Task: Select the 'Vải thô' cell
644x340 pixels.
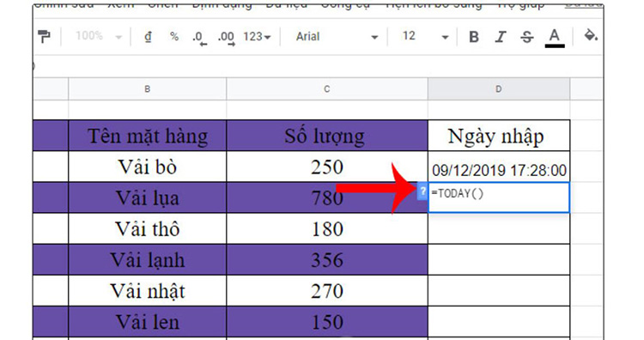Action: click(148, 228)
